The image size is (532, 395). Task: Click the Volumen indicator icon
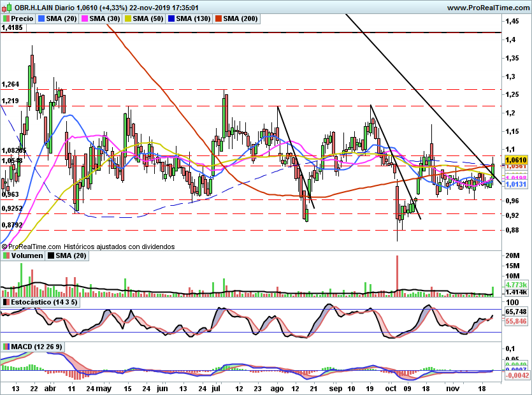point(6,256)
